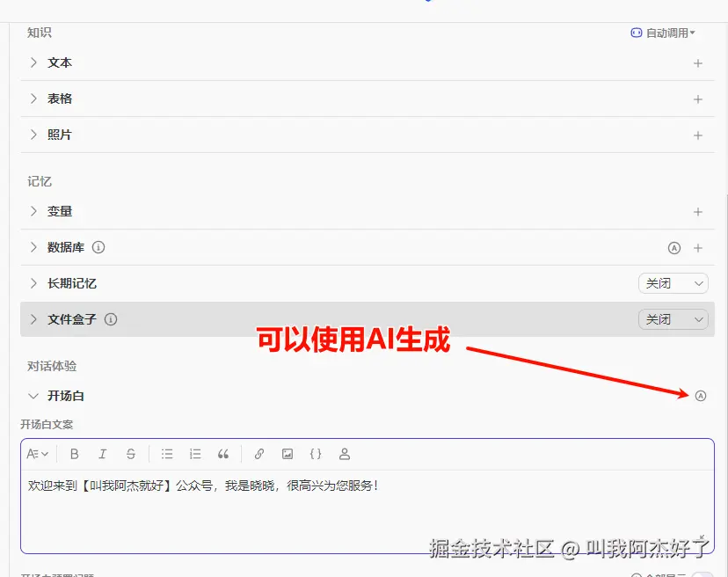Expand the 表格 section
728x577 pixels.
click(x=33, y=99)
